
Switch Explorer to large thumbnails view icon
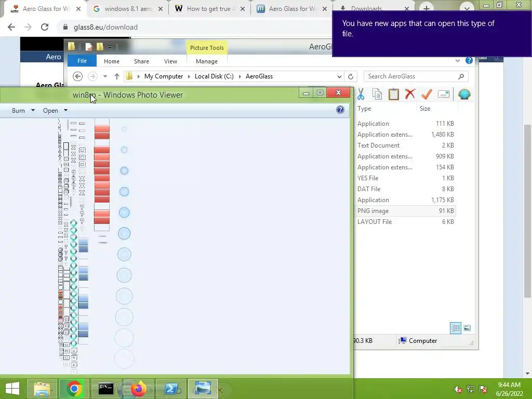(467, 328)
